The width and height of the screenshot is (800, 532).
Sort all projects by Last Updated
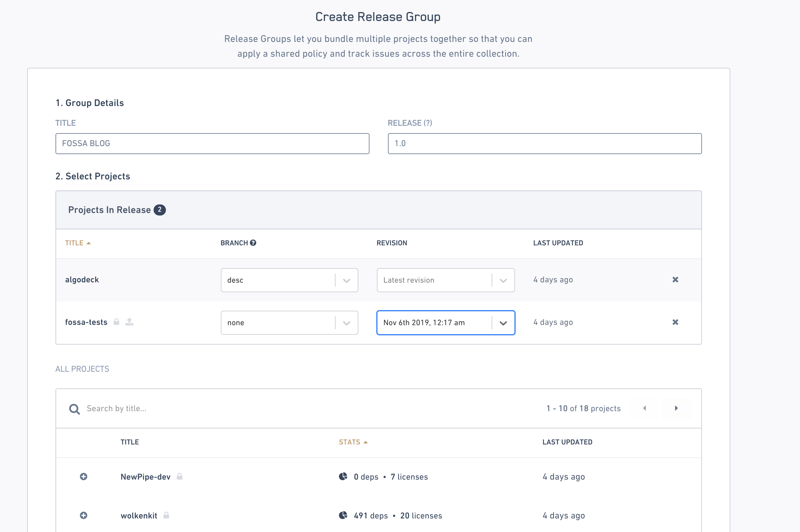coord(567,442)
